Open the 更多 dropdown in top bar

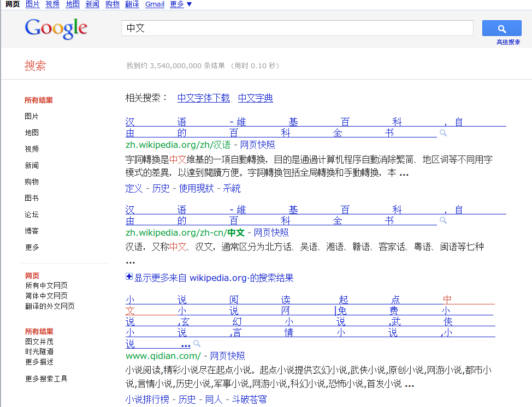point(180,4)
